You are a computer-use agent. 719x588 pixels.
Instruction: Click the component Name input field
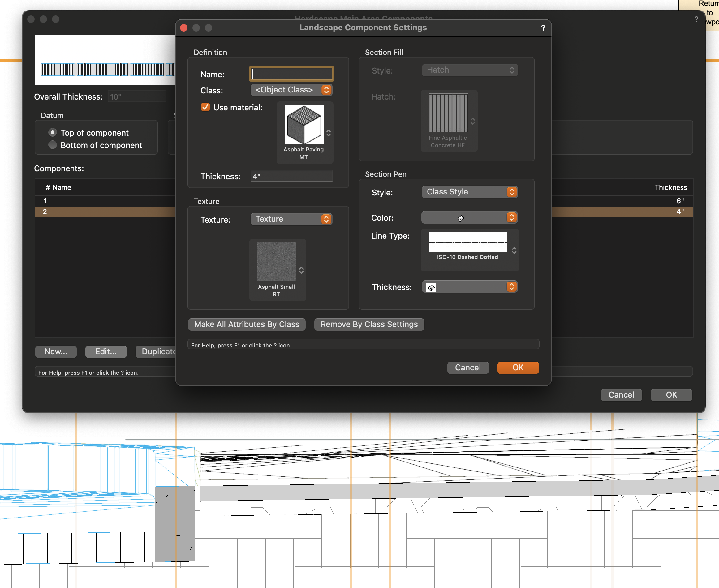point(291,74)
